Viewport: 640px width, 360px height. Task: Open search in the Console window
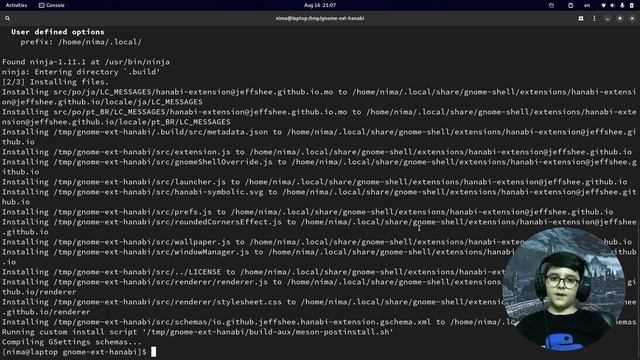tap(7, 18)
